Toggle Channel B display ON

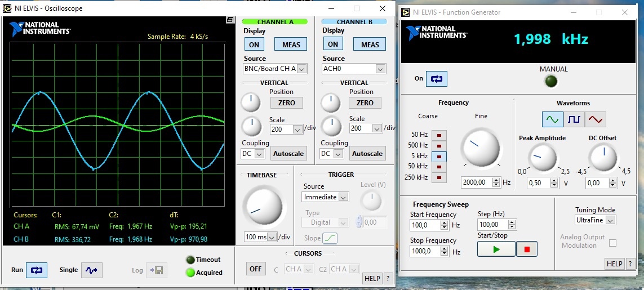click(x=333, y=44)
